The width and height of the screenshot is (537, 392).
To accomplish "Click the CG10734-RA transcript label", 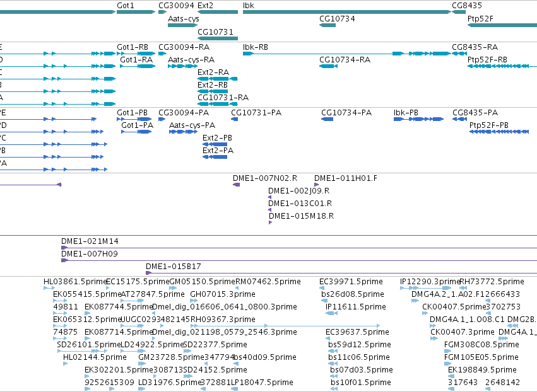I will click(345, 59).
